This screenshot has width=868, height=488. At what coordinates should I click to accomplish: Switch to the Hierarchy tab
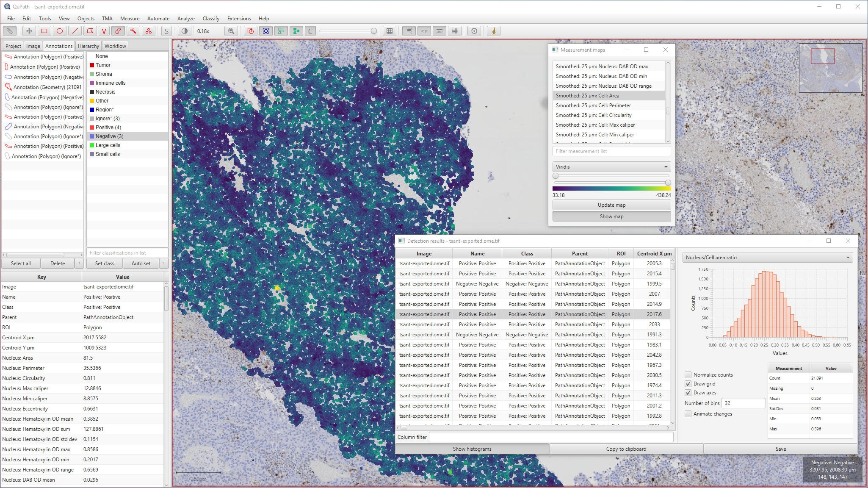click(x=88, y=46)
